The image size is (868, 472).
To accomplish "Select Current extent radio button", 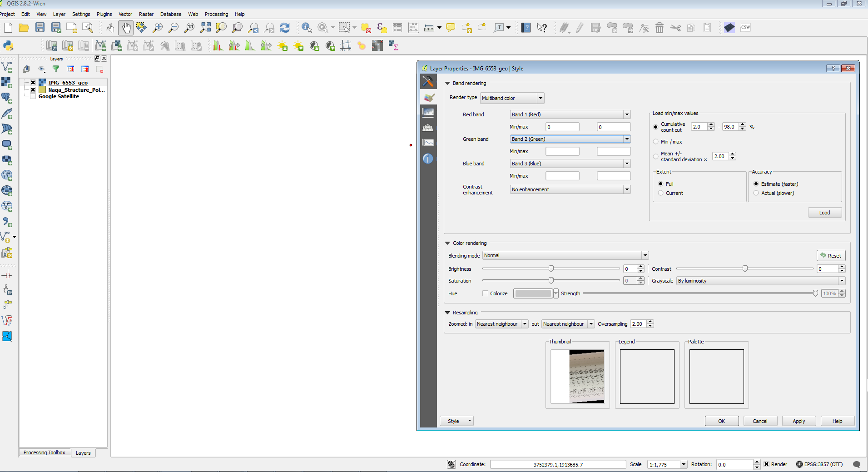I will click(660, 193).
